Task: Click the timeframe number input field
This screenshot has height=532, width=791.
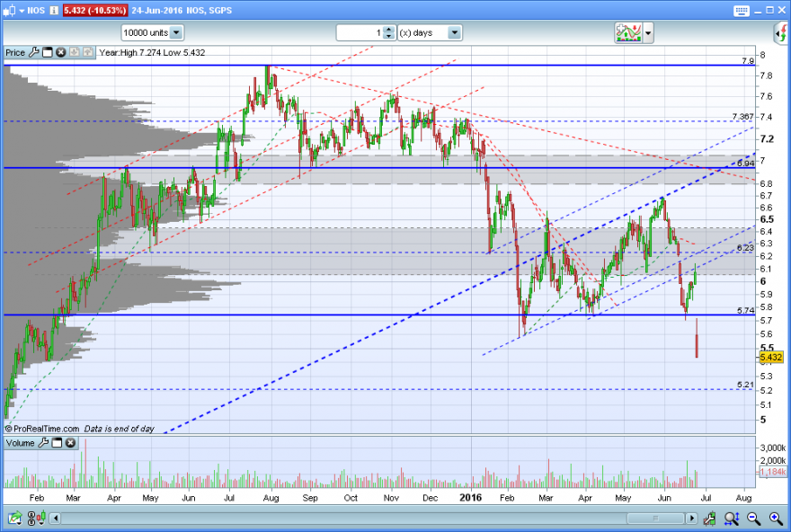Action: pos(360,32)
